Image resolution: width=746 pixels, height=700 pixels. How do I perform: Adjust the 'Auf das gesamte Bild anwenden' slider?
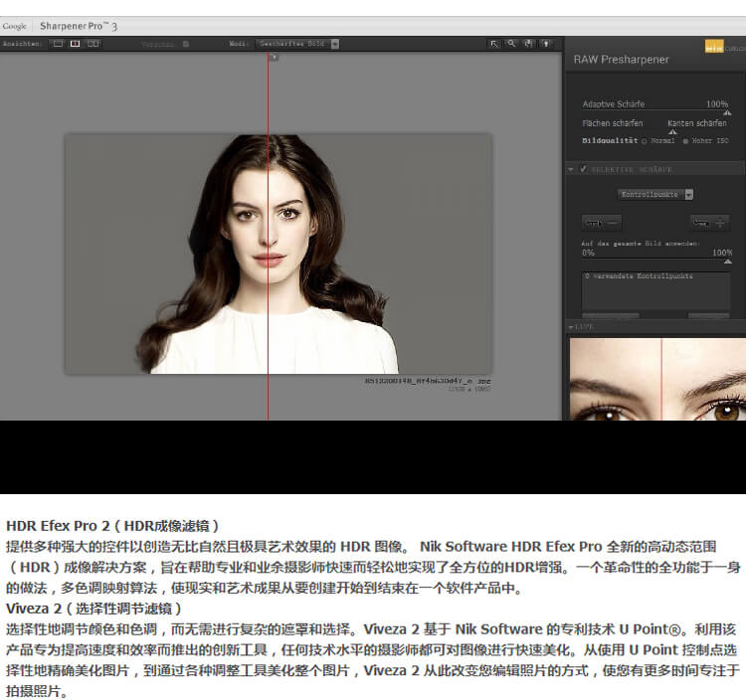coord(727,262)
